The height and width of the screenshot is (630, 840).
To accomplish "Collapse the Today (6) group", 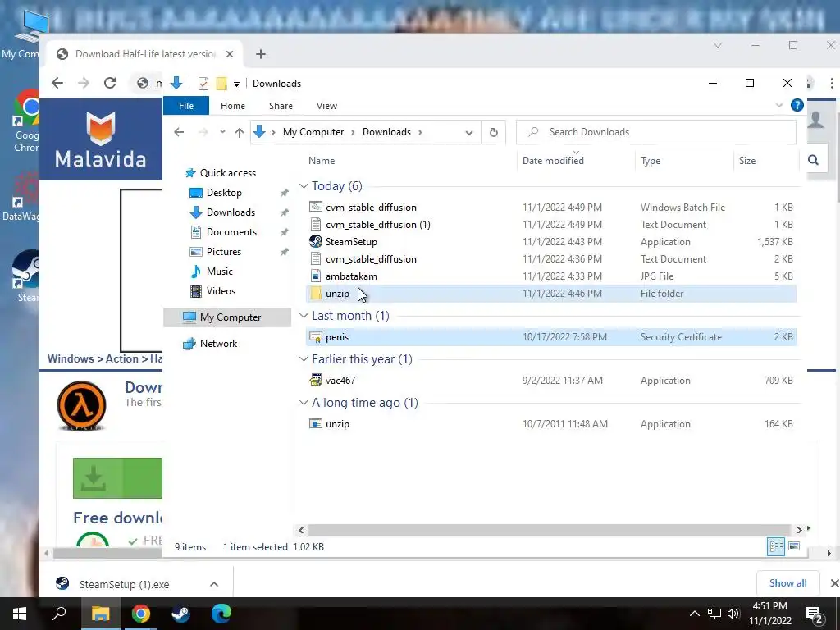I will point(304,186).
